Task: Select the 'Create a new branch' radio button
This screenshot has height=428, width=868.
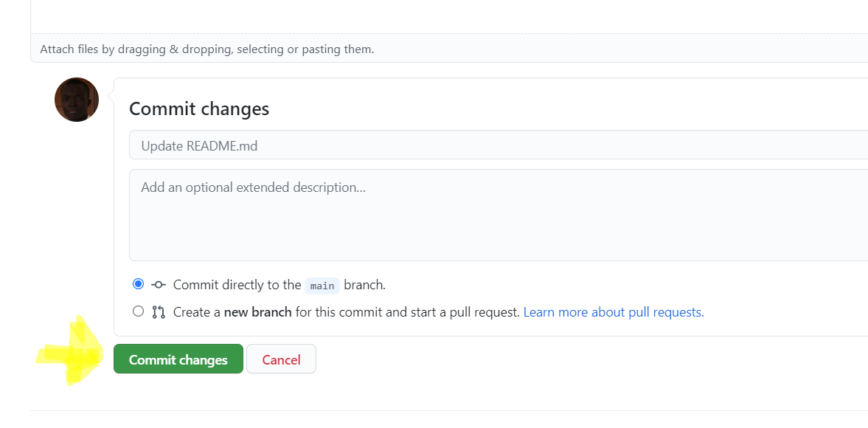Action: click(138, 311)
